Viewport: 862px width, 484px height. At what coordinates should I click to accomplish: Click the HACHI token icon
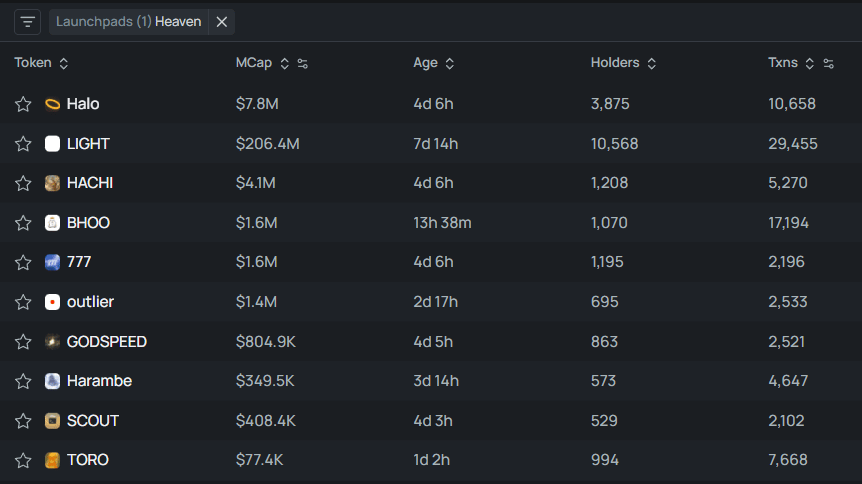53,183
